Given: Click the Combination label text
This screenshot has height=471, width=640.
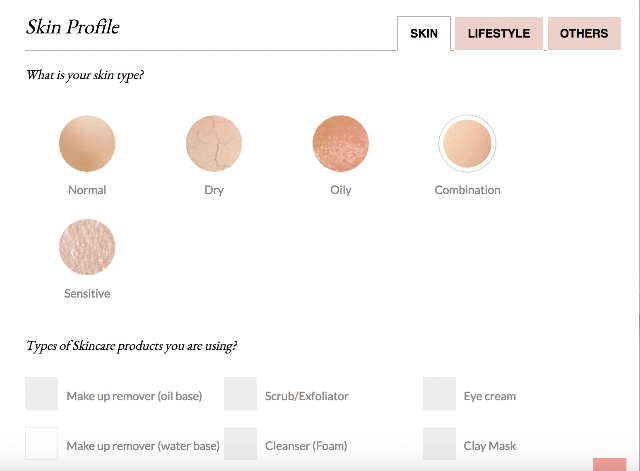Looking at the screenshot, I should pyautogui.click(x=467, y=190).
